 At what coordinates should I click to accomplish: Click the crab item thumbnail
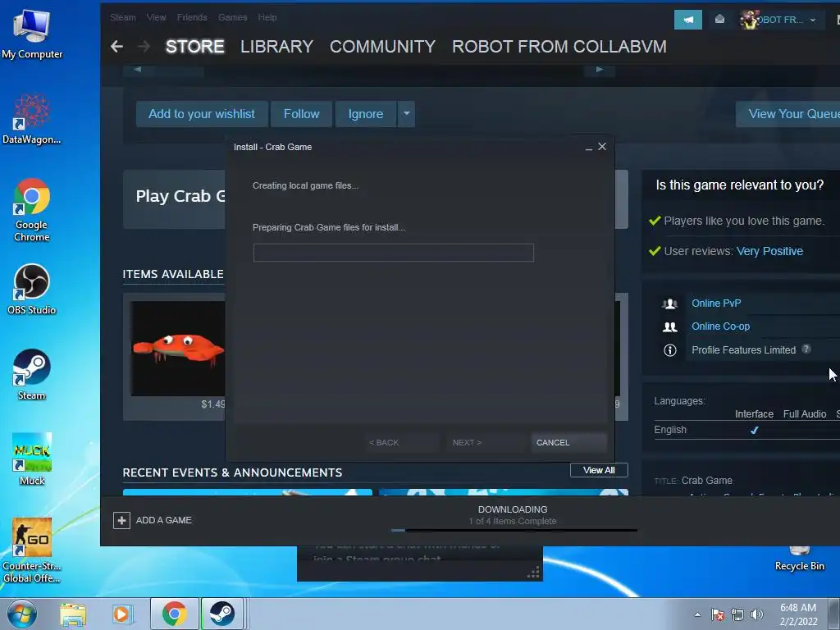(x=178, y=348)
